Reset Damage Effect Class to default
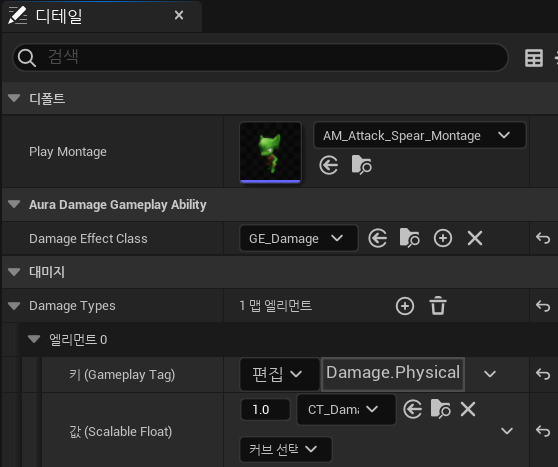The image size is (558, 467). pos(543,238)
